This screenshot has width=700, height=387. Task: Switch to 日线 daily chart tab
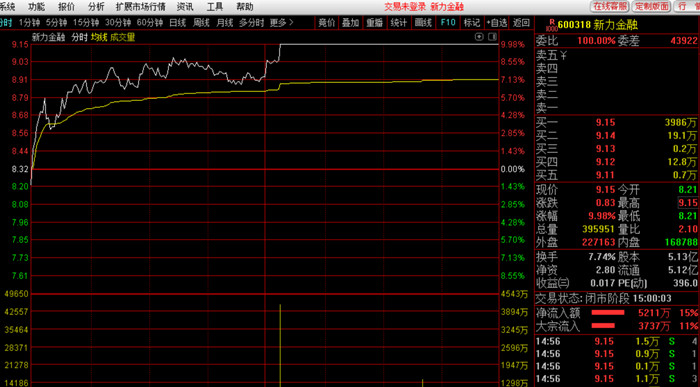click(x=178, y=22)
